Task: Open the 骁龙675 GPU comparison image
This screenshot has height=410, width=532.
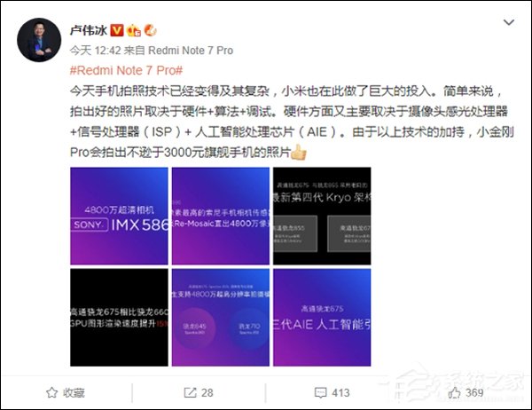Action: click(119, 318)
